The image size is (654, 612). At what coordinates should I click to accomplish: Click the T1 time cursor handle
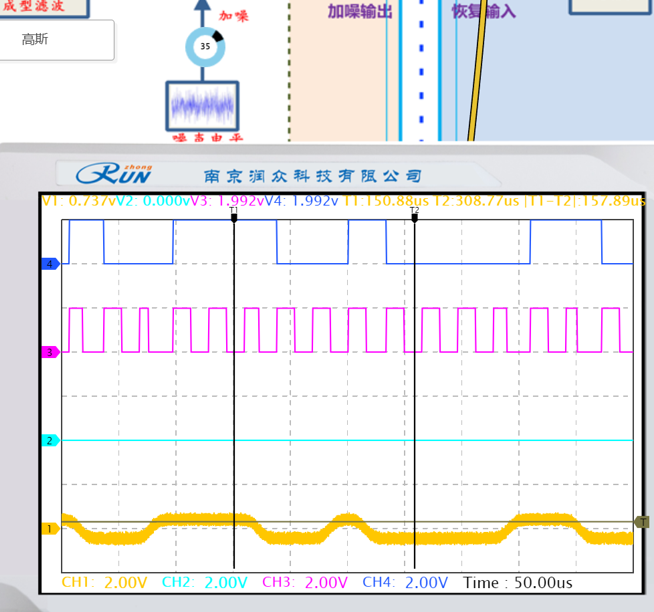234,214
